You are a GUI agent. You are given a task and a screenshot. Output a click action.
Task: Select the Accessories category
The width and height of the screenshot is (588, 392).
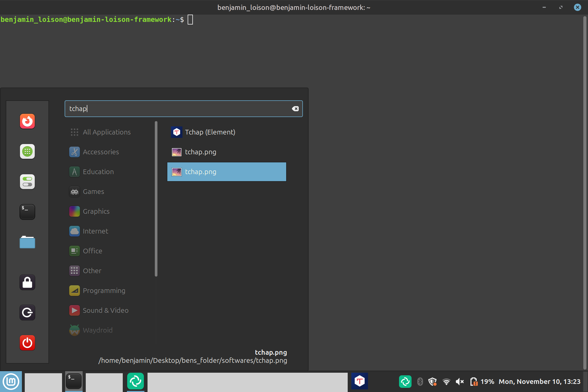(x=101, y=152)
